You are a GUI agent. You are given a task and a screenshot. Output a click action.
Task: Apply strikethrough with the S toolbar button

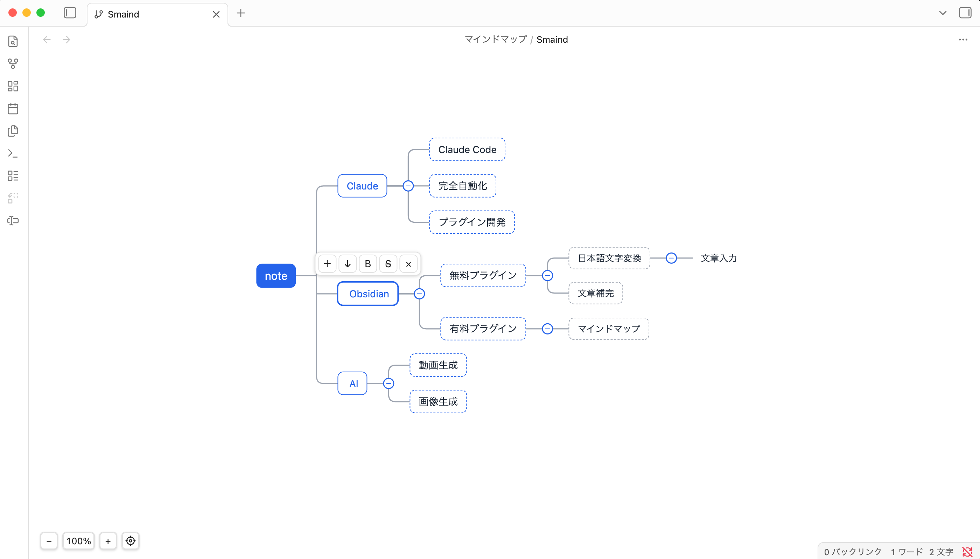[388, 264]
